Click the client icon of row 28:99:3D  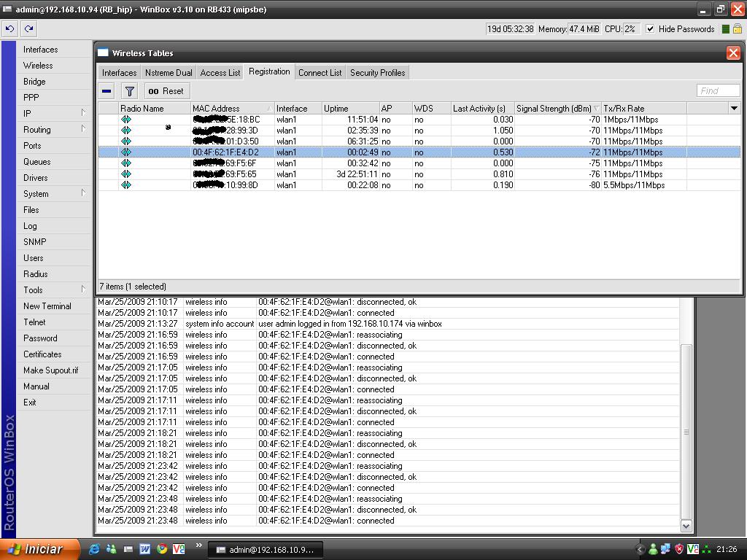pyautogui.click(x=125, y=131)
